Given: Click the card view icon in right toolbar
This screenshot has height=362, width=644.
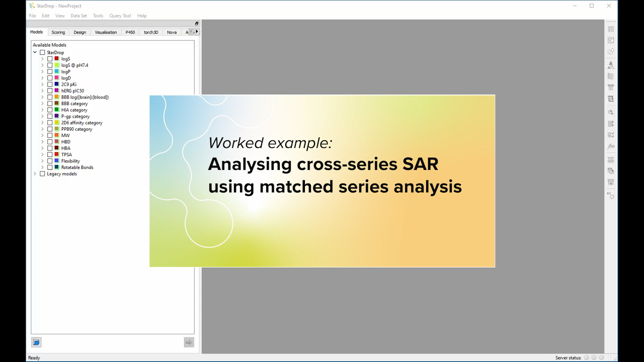Looking at the screenshot, I should click(x=611, y=40).
